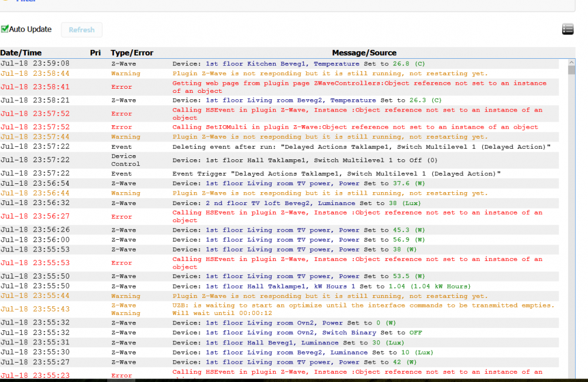Click the Date/Time column header
Image resolution: width=588 pixels, height=382 pixels.
(21, 53)
